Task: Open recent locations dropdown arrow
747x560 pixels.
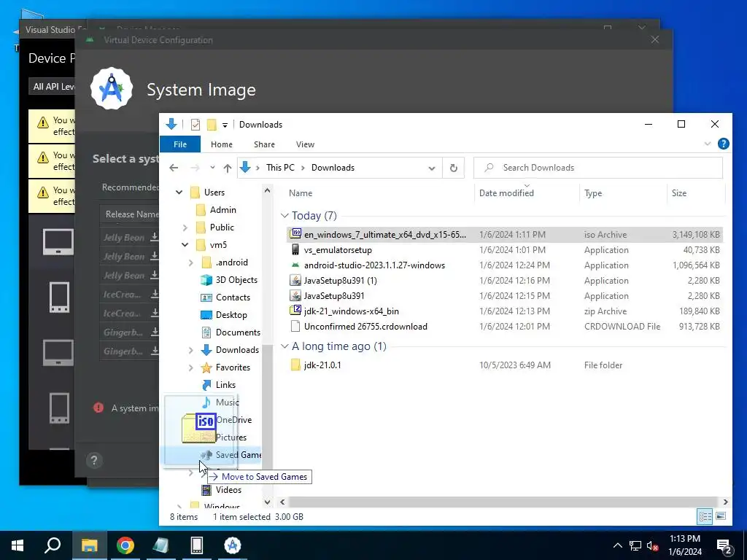Action: [212, 168]
